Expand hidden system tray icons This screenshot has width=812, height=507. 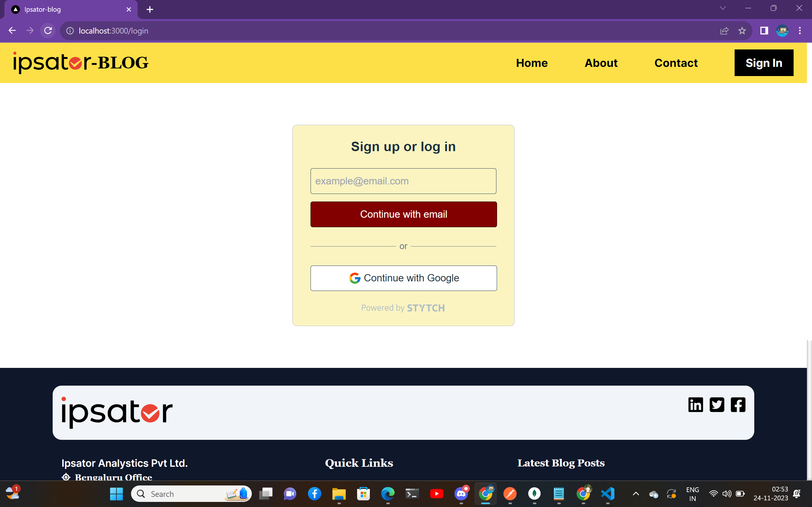click(635, 494)
